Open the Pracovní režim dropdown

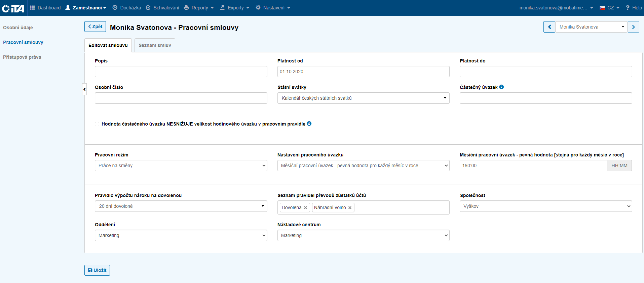click(x=181, y=166)
